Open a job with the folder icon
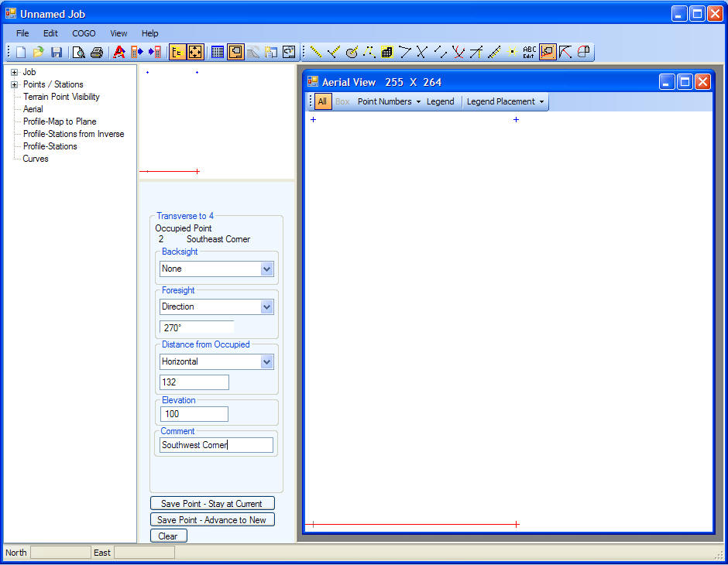The image size is (728, 565). [39, 52]
